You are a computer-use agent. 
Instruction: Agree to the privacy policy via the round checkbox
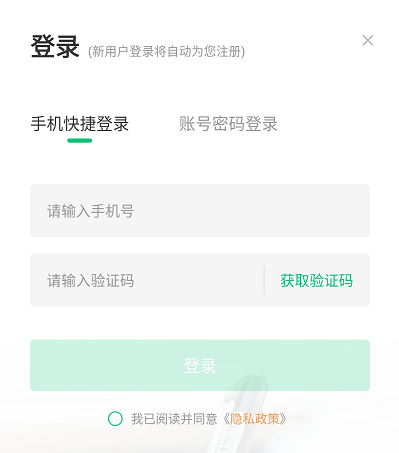coord(115,419)
